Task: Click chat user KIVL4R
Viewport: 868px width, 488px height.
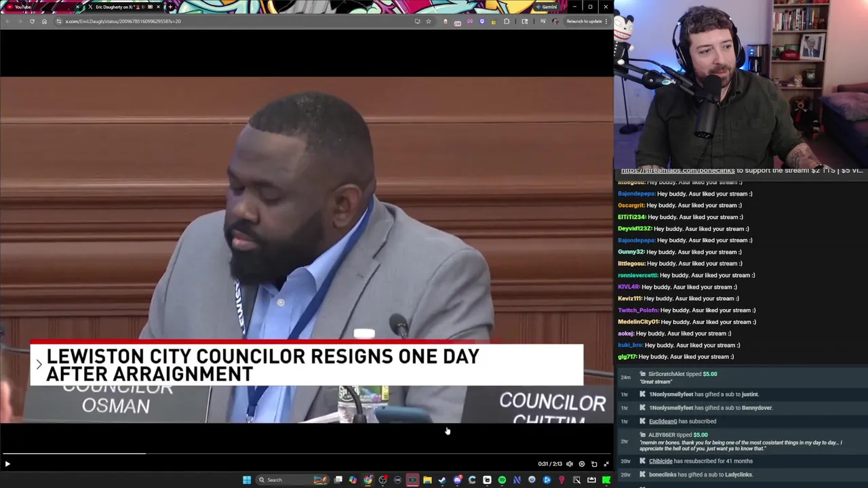Action: [x=629, y=287]
